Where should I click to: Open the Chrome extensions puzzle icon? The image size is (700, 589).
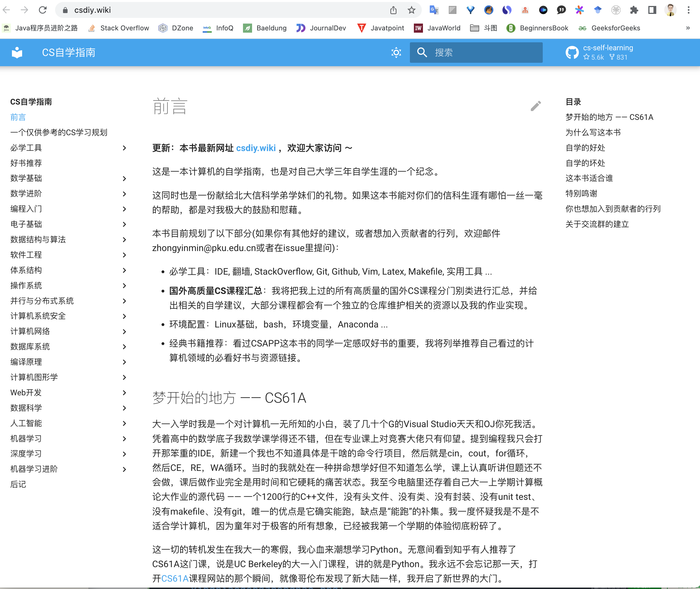[634, 10]
